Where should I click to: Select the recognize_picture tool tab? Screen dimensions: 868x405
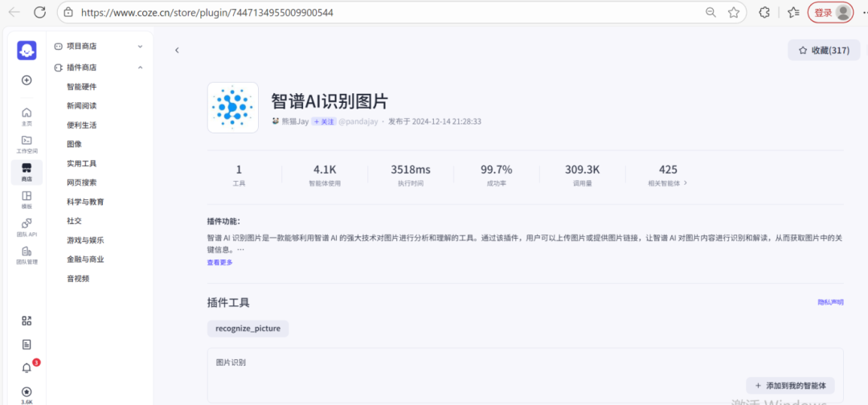pos(248,329)
